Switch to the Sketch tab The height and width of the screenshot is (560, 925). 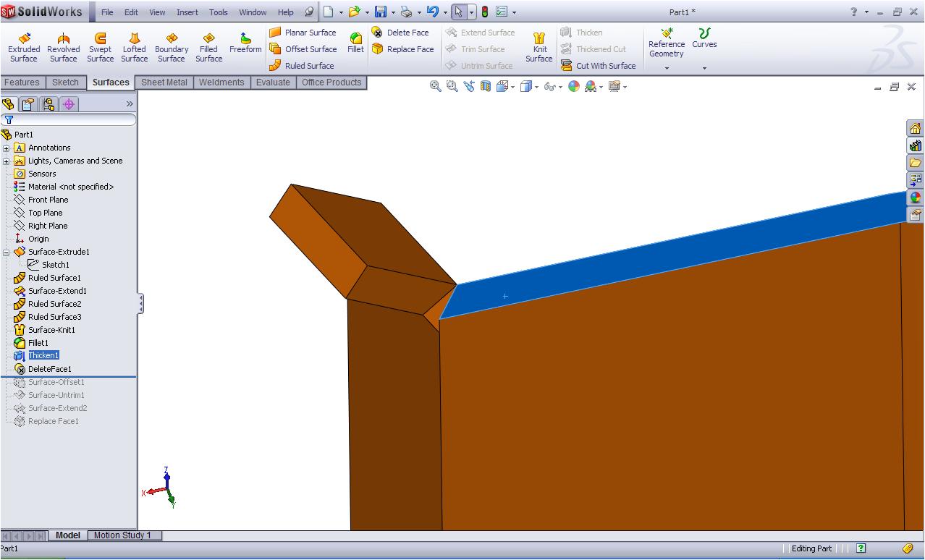[65, 82]
